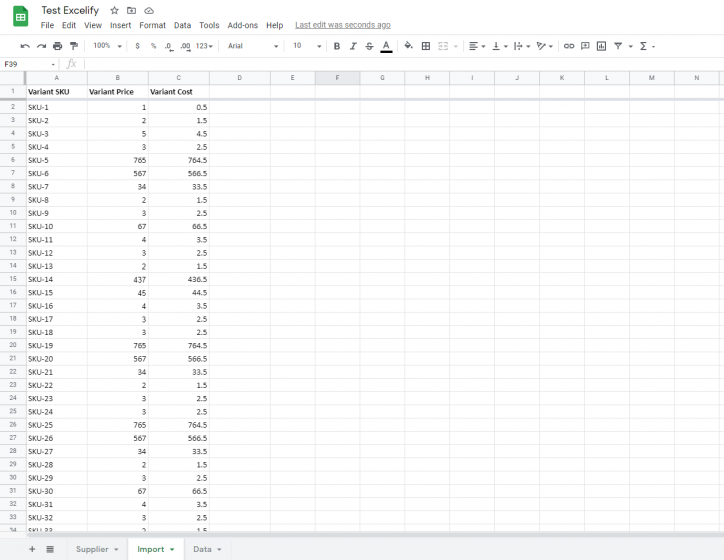Image resolution: width=724 pixels, height=560 pixels.
Task: Open the Add-ons menu
Action: 242,25
